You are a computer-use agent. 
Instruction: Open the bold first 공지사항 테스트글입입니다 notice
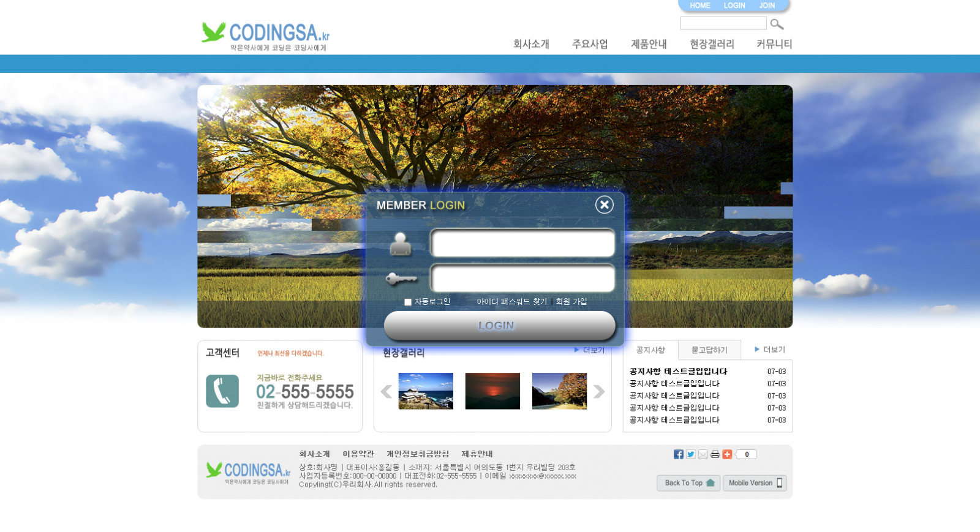coord(678,372)
